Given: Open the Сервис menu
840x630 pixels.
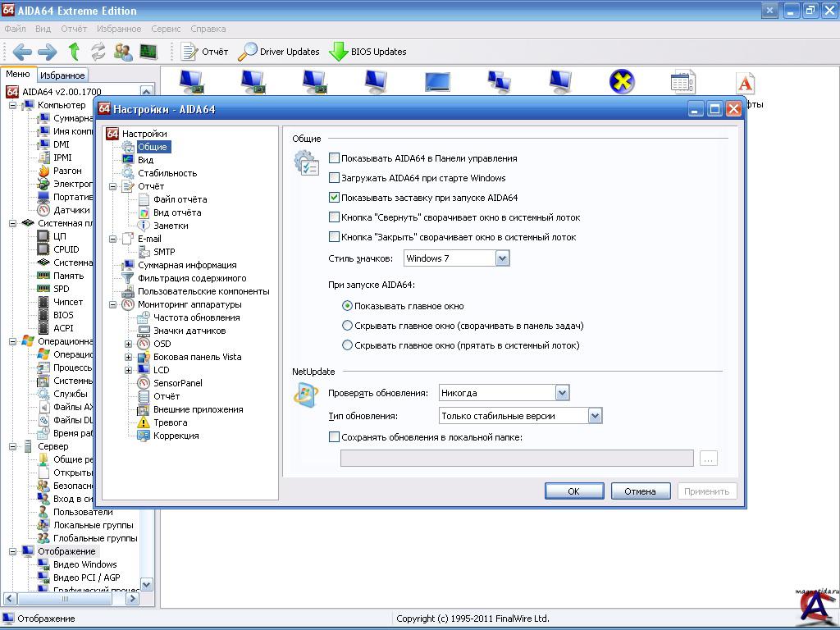Looking at the screenshot, I should (166, 29).
